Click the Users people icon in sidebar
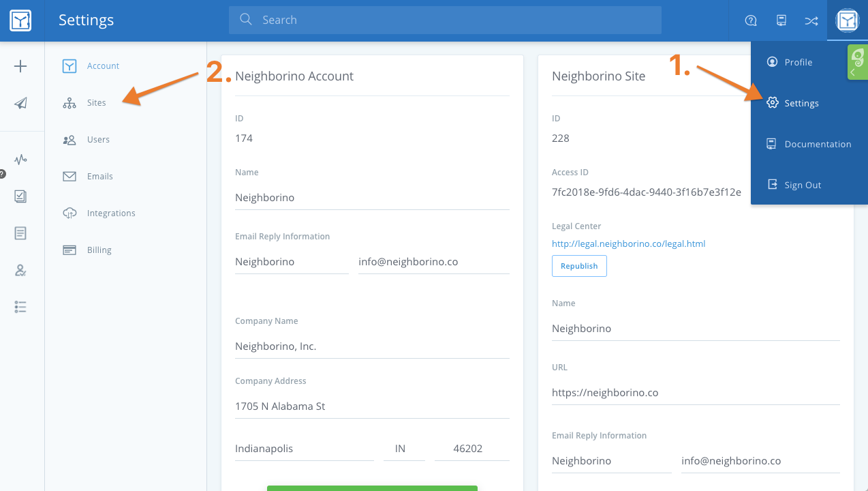This screenshot has height=491, width=868. pos(69,140)
